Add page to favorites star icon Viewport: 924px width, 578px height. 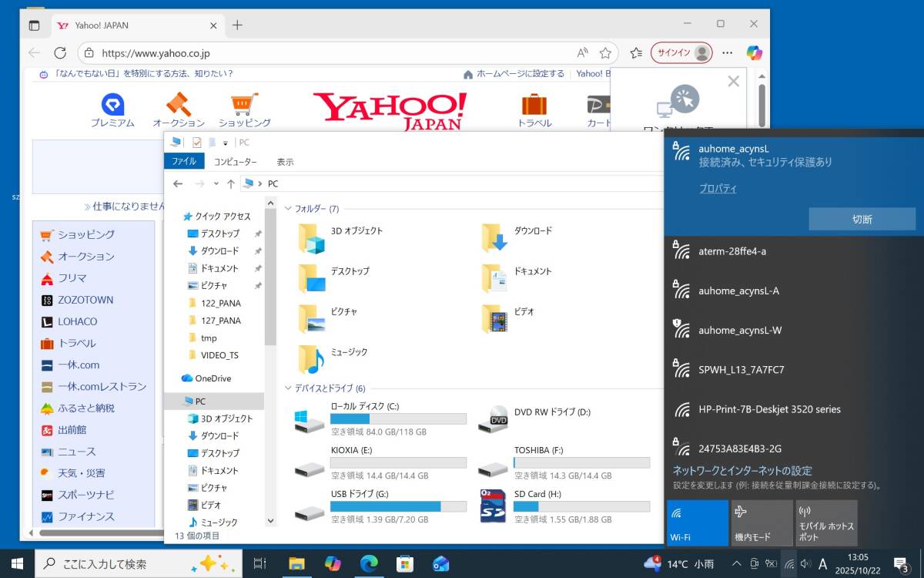coord(605,53)
